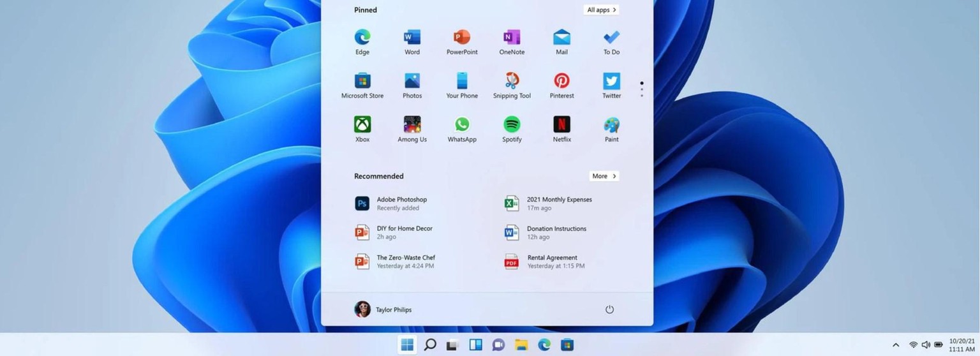Open the Rental Agreement PDF
The width and height of the screenshot is (980, 356).
(551, 262)
